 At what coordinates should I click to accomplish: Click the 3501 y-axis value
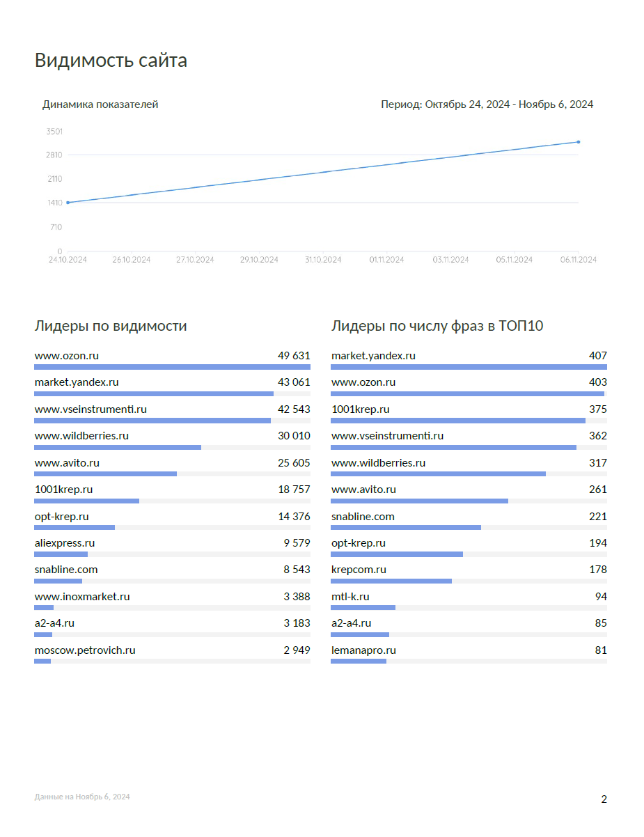click(x=54, y=131)
